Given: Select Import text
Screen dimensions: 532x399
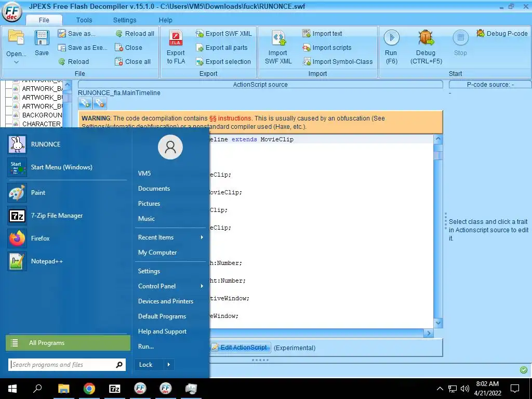Looking at the screenshot, I should pos(322,34).
